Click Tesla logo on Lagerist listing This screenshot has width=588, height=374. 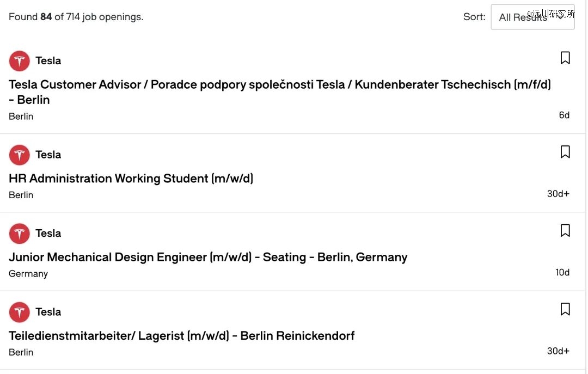20,312
